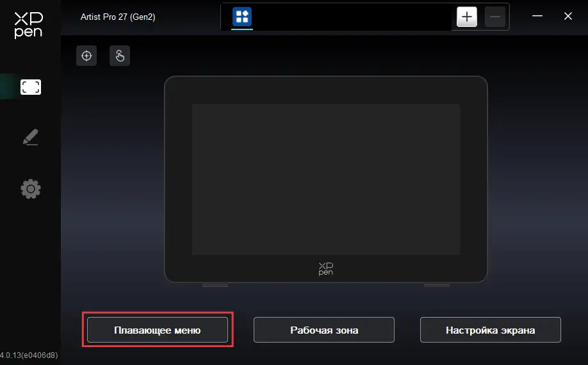Click the crosshair calibration icon
The image size is (588, 365).
pos(86,56)
